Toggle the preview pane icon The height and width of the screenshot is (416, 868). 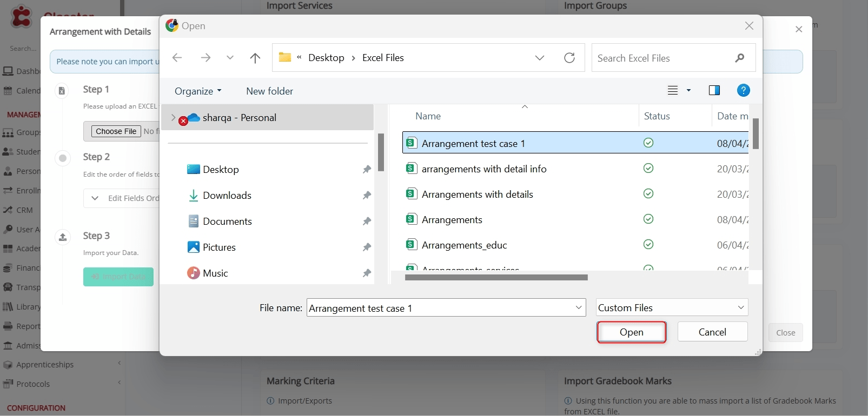pyautogui.click(x=714, y=90)
